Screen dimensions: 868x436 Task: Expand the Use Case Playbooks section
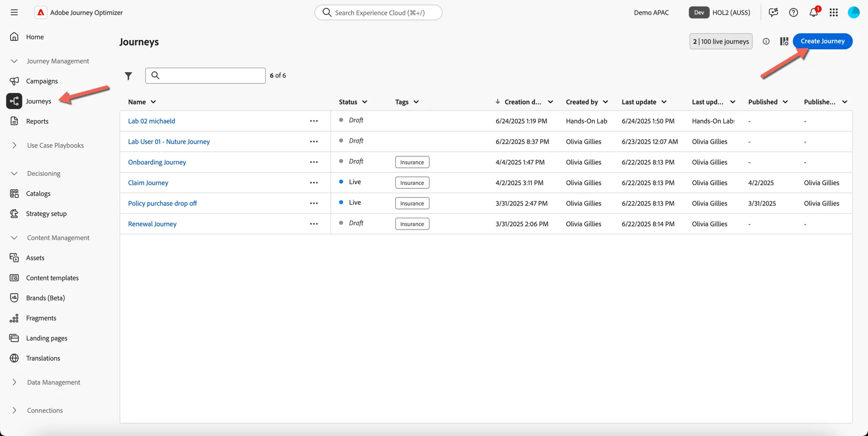[14, 145]
